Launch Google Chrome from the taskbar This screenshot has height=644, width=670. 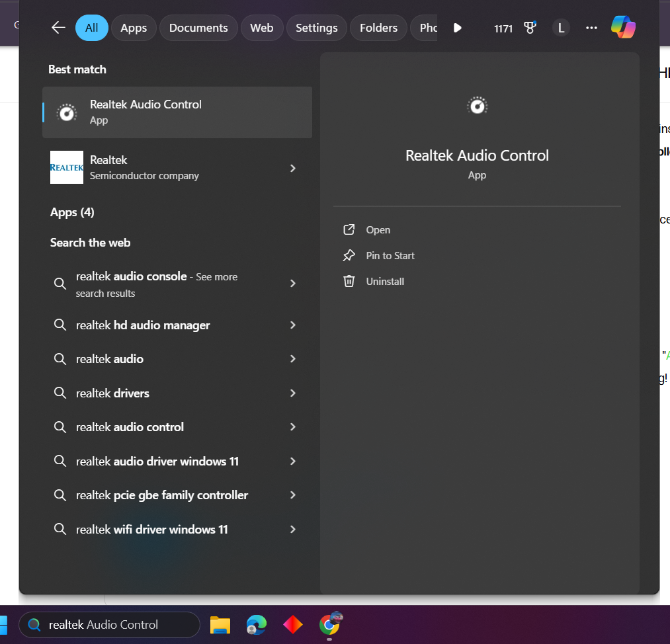click(329, 624)
